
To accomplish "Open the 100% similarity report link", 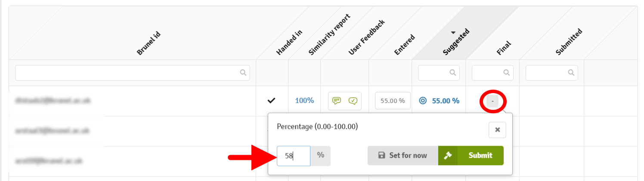I will [304, 101].
